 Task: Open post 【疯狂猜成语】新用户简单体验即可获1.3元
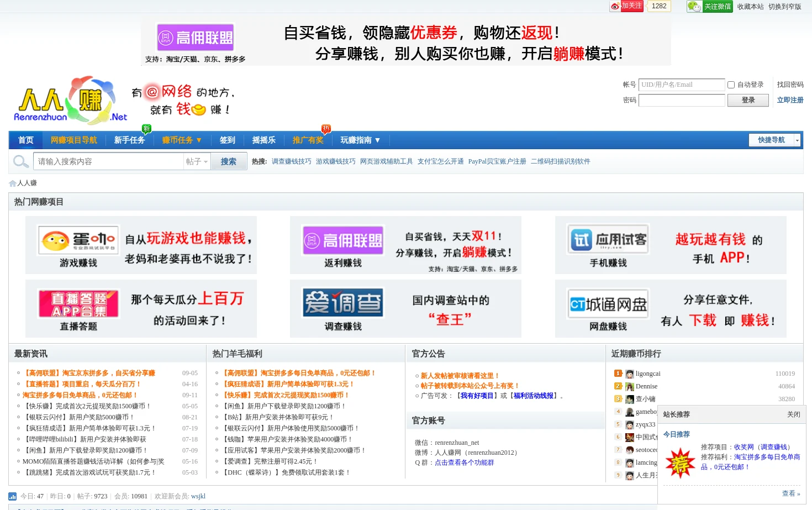288,384
